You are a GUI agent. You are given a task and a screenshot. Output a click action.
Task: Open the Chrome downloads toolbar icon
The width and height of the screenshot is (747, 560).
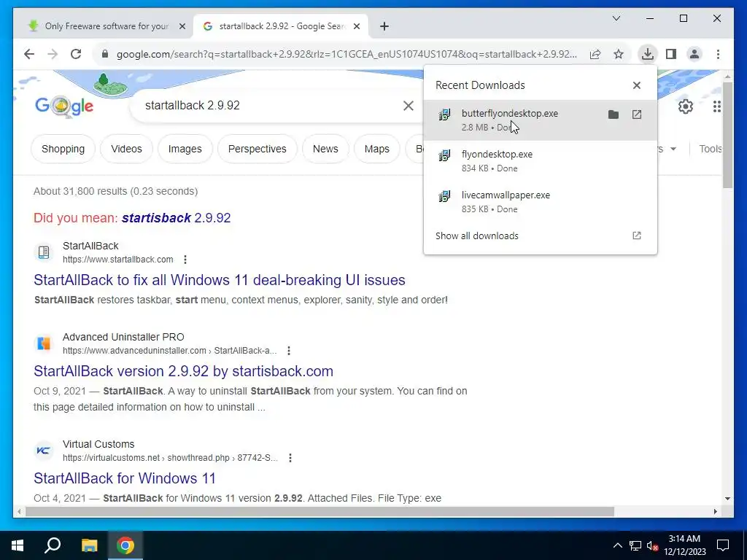coord(648,54)
